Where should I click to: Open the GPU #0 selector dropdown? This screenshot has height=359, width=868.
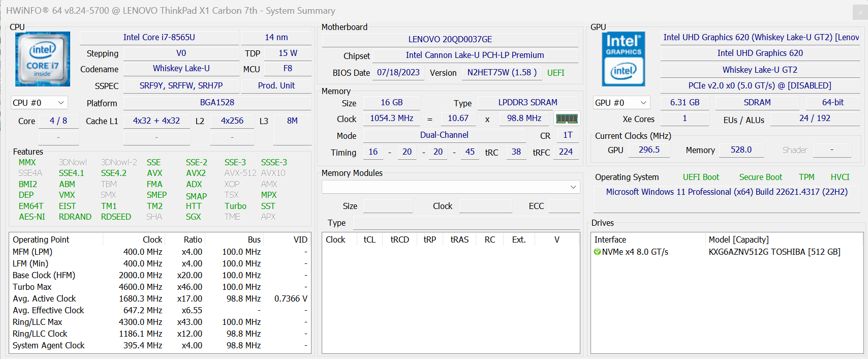622,103
